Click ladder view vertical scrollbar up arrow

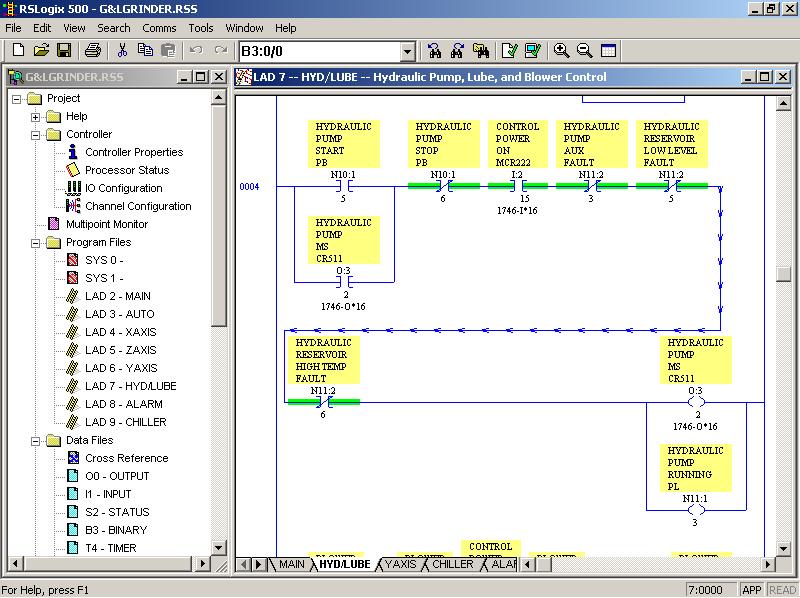point(783,104)
